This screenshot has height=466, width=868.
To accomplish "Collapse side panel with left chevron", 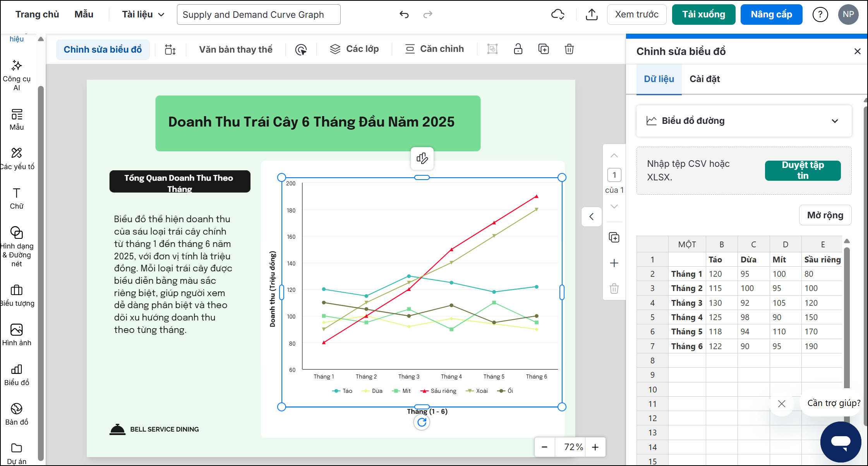I will [x=591, y=216].
